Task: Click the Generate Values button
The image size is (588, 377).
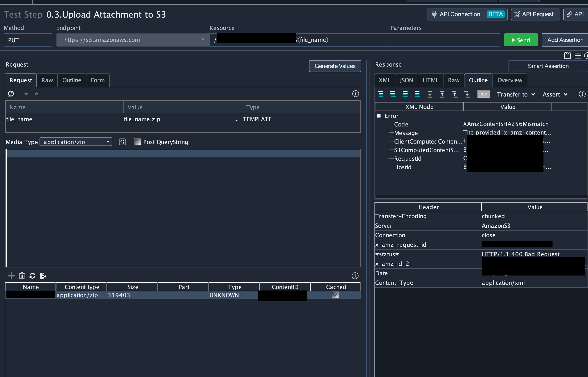Action: 335,66
